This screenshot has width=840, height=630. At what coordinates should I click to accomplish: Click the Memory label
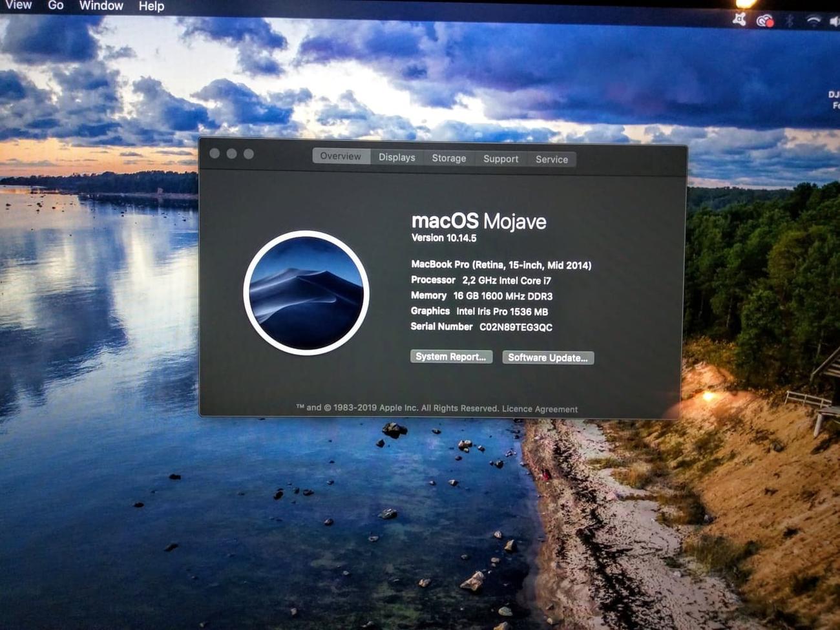(x=428, y=295)
